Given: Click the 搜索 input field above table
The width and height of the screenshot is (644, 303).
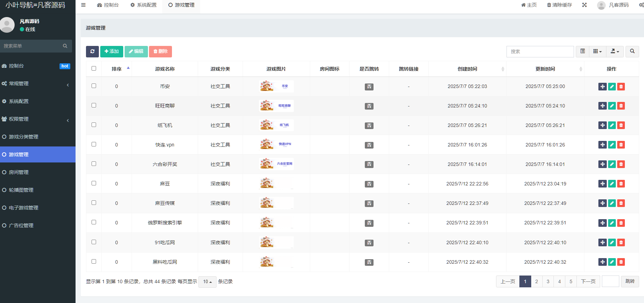Looking at the screenshot, I should pyautogui.click(x=540, y=51).
